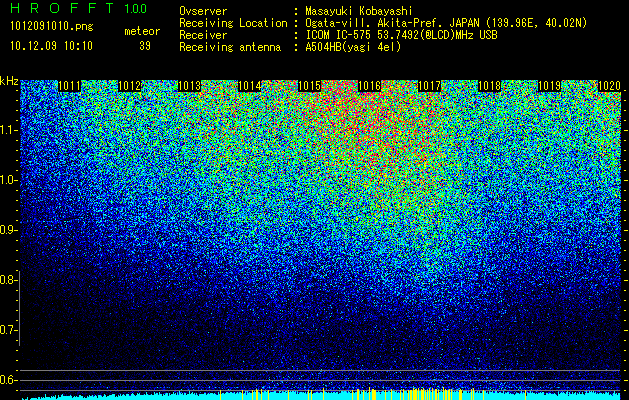
Task: Click the A504HB(yagi 4el) antenna text
Action: [353, 47]
